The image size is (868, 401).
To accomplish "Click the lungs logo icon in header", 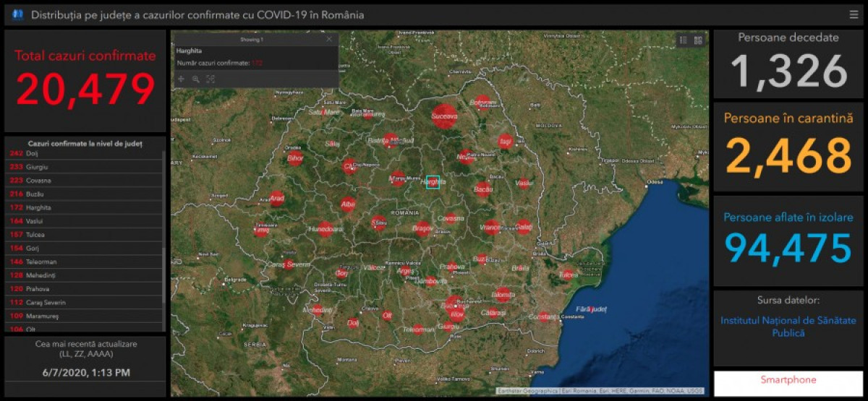I will pyautogui.click(x=17, y=14).
